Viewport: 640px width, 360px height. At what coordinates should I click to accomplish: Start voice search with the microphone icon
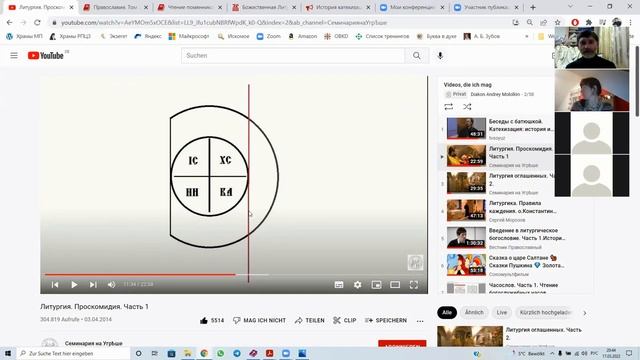[x=440, y=56]
